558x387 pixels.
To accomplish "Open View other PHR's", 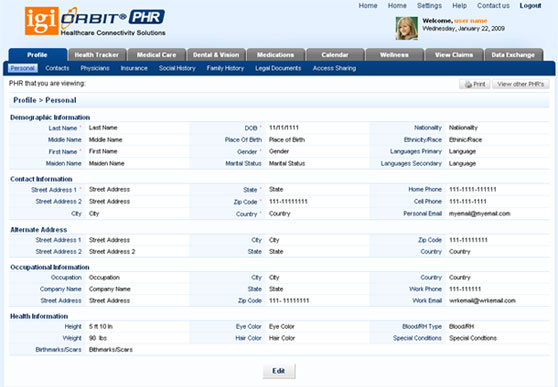I will pyautogui.click(x=521, y=84).
